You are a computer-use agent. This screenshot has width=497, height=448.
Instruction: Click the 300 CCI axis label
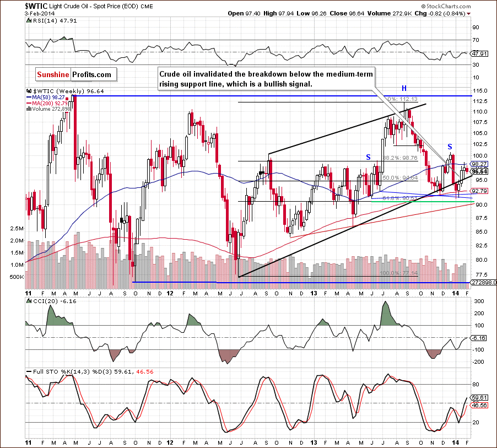(x=479, y=301)
